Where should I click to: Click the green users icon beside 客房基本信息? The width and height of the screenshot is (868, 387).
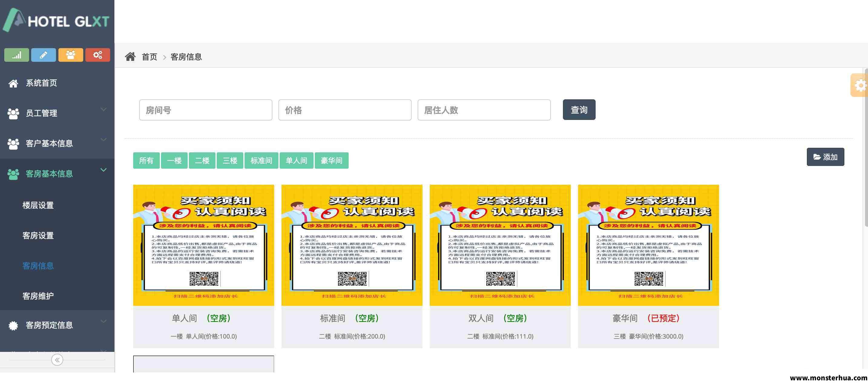[13, 174]
